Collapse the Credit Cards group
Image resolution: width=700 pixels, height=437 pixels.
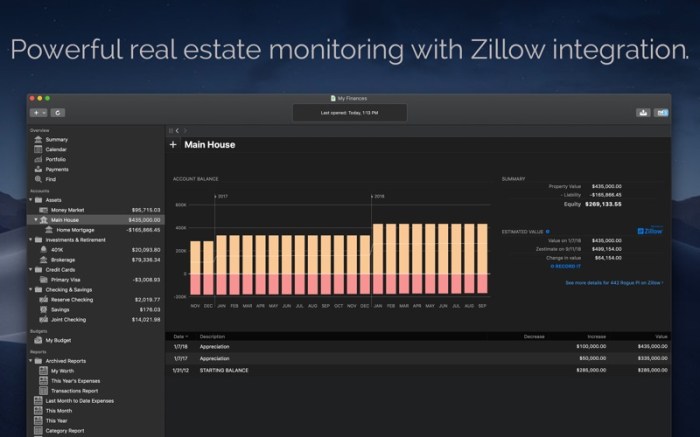[x=31, y=270]
